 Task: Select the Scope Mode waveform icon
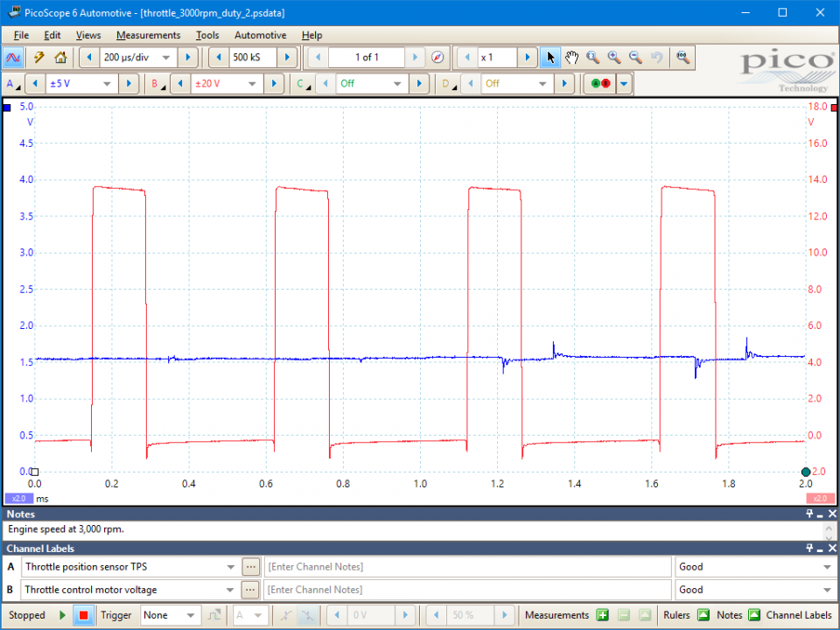[x=13, y=58]
